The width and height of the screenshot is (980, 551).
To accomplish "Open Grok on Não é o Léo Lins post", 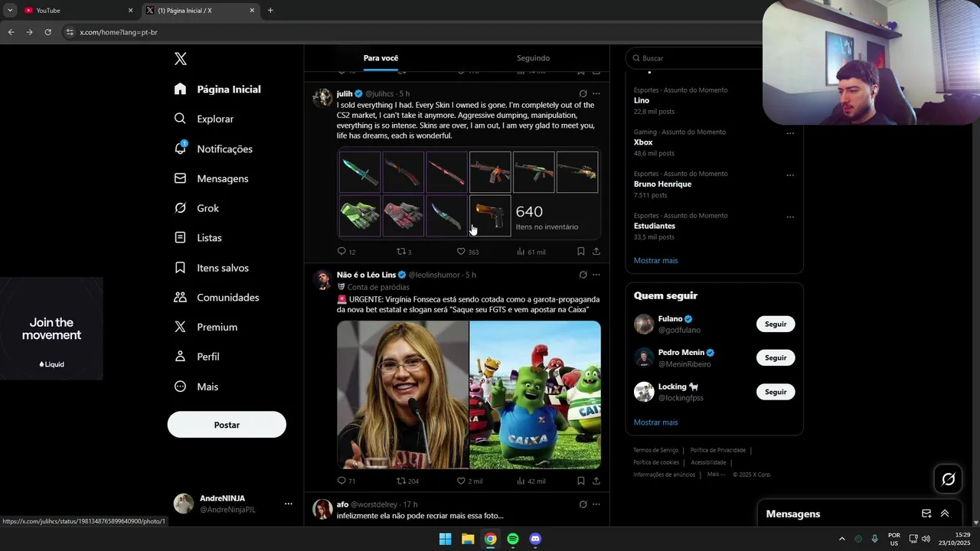I will (583, 275).
